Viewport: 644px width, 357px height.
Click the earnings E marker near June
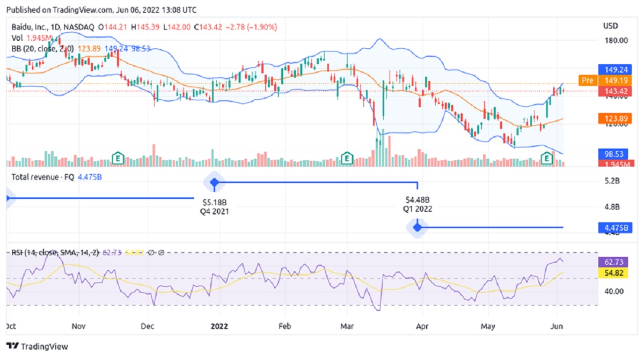(x=547, y=158)
